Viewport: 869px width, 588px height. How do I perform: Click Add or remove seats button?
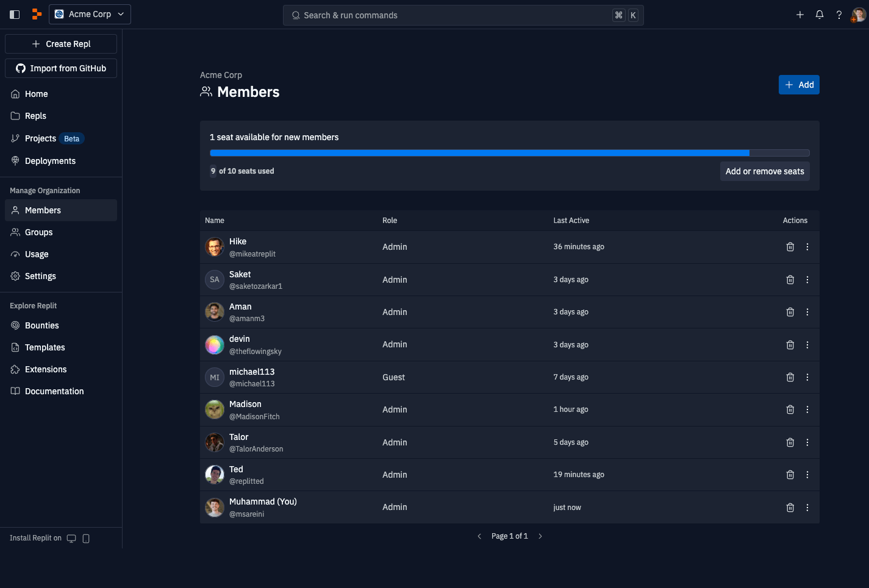click(x=765, y=171)
